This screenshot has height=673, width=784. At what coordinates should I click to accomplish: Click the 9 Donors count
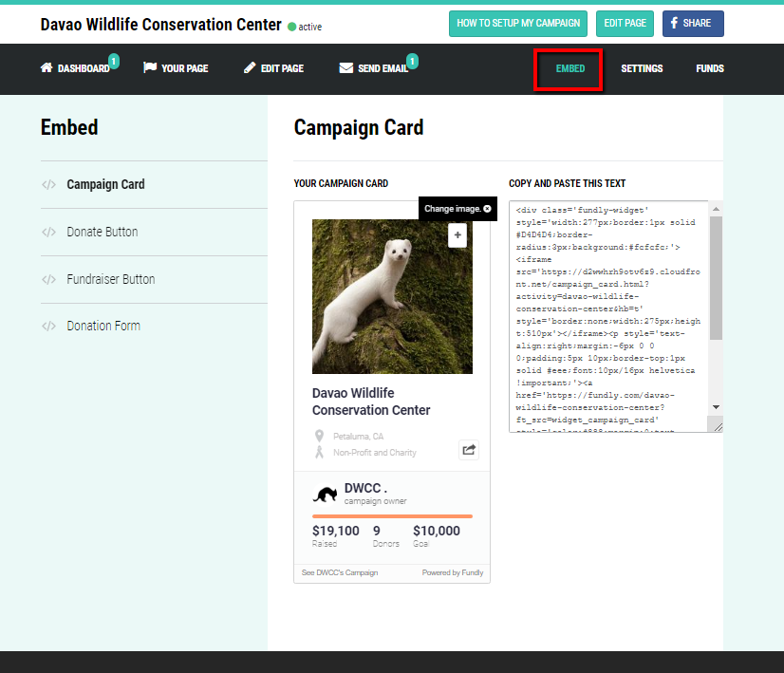click(x=377, y=531)
